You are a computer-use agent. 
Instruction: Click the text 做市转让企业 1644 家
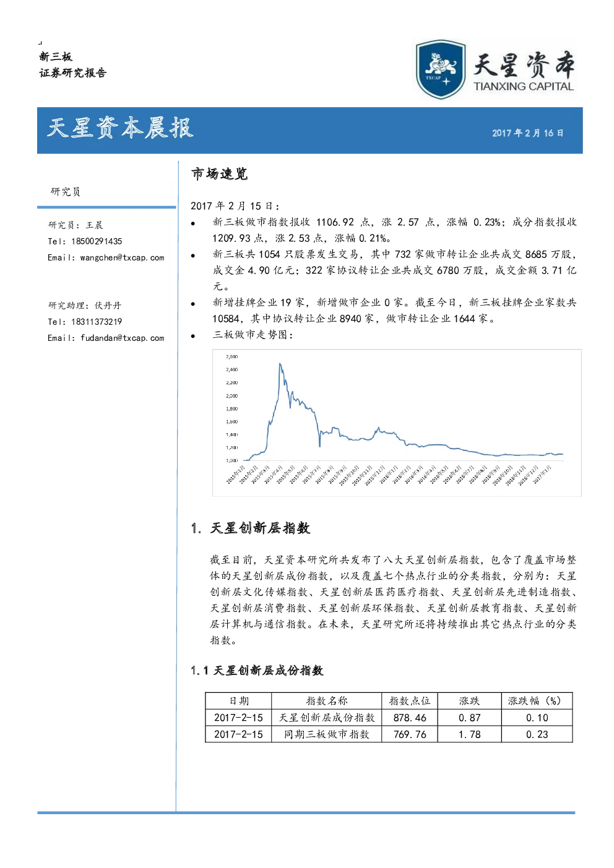click(x=437, y=319)
